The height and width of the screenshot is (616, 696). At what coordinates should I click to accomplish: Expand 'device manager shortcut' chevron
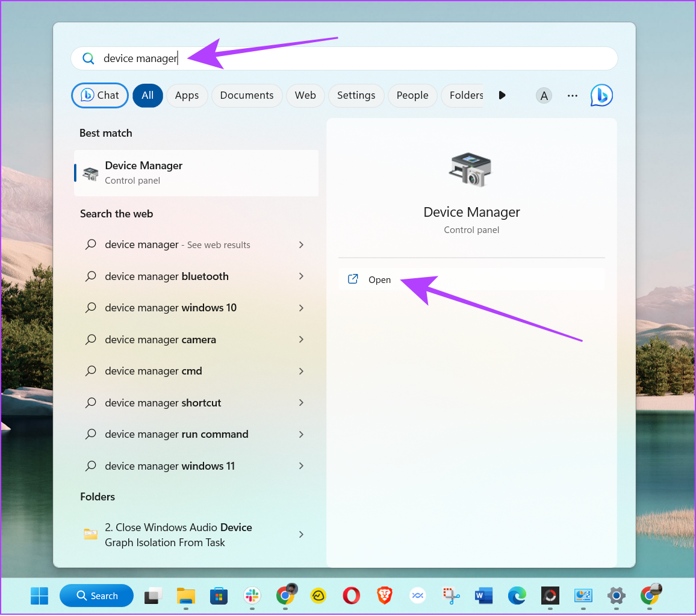point(302,403)
